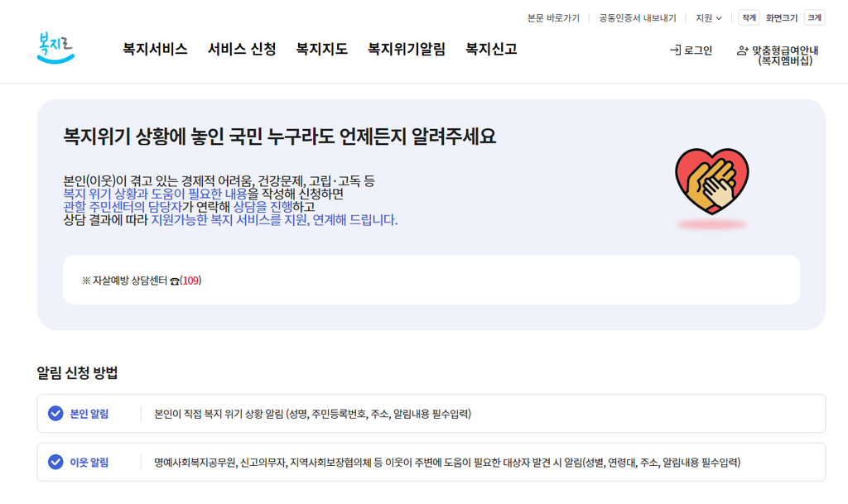Click the 이웃 알림 label
This screenshot has width=848, height=504.
tap(89, 463)
